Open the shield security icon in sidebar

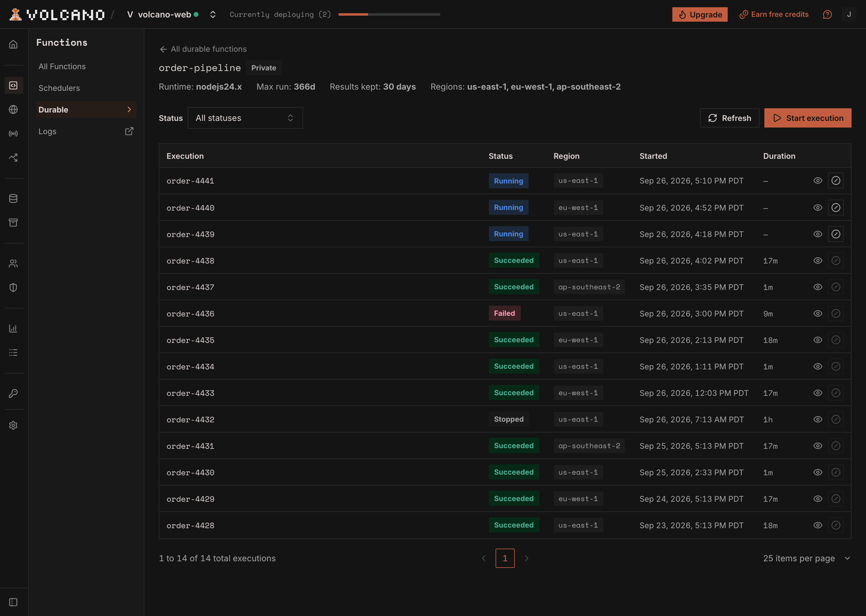click(13, 288)
